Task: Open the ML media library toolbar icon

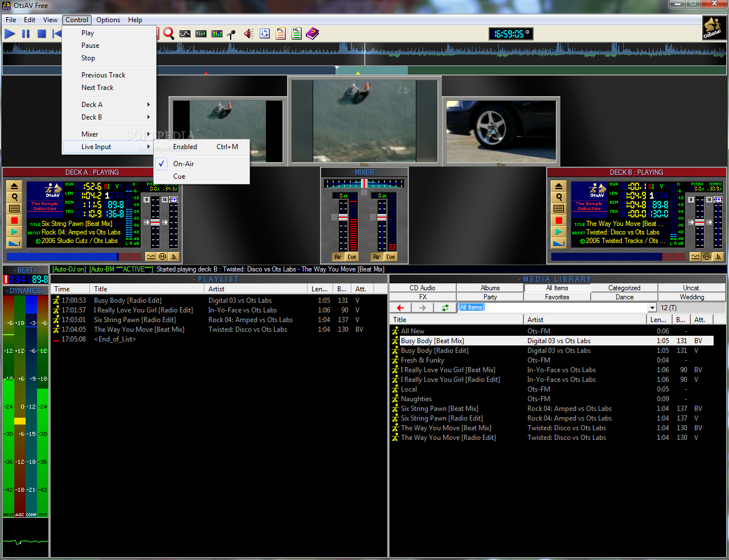Action: click(297, 34)
